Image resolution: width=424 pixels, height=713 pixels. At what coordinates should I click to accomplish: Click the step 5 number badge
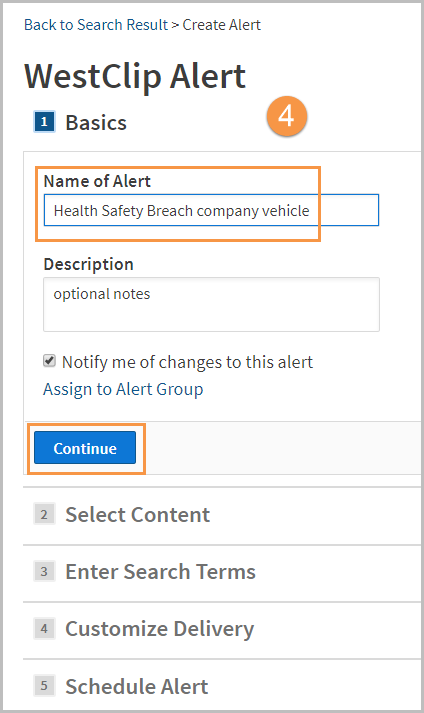pos(44,686)
